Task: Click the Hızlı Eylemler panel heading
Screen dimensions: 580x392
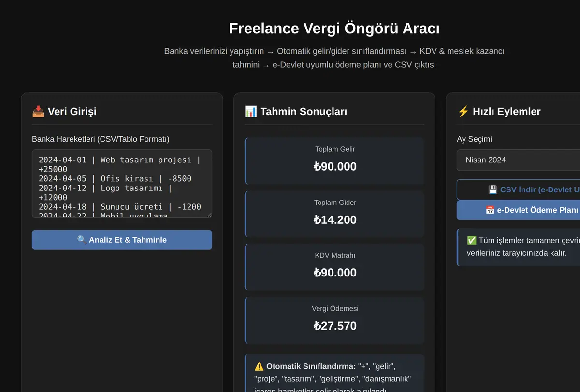Action: (499, 111)
